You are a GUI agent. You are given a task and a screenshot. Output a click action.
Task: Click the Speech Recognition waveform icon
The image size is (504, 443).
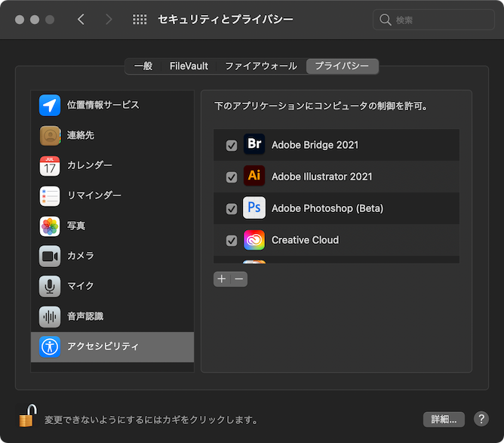[x=50, y=317]
